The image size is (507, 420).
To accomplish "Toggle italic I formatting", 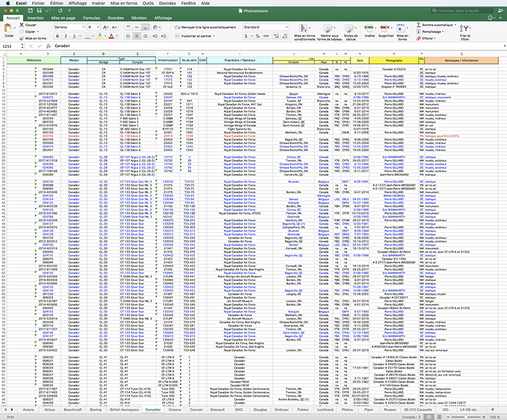I will 66,36.
